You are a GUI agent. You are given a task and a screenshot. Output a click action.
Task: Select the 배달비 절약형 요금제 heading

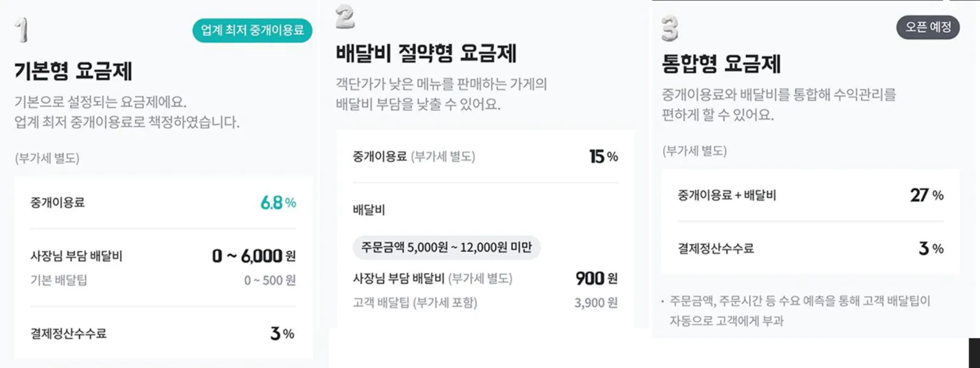click(x=426, y=53)
